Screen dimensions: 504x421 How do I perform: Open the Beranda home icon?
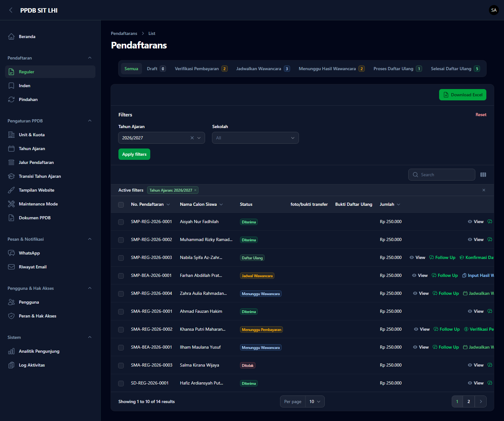[x=11, y=36]
